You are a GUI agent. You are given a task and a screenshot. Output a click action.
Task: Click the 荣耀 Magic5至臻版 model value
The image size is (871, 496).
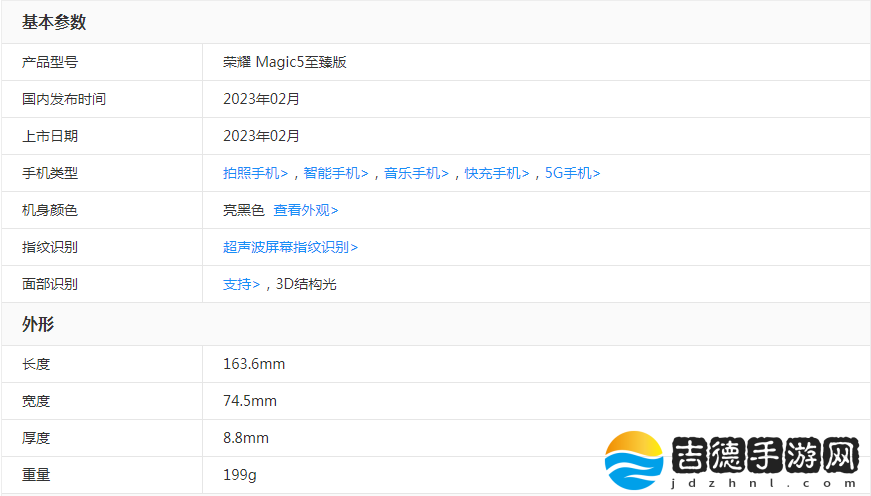[x=285, y=62]
